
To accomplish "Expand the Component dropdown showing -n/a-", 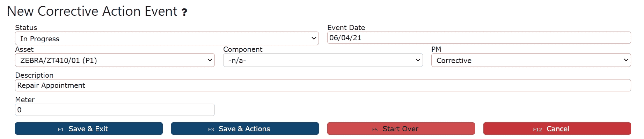I will pyautogui.click(x=323, y=60).
